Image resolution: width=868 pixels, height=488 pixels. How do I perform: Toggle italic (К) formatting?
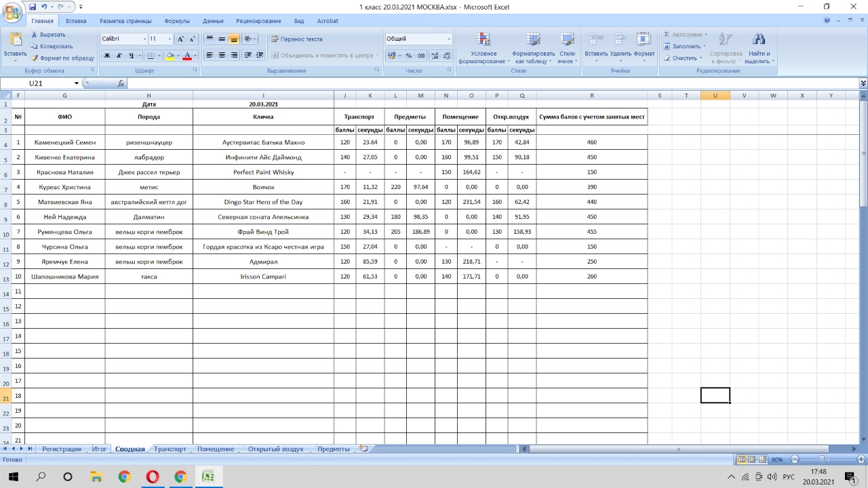[x=119, y=56]
